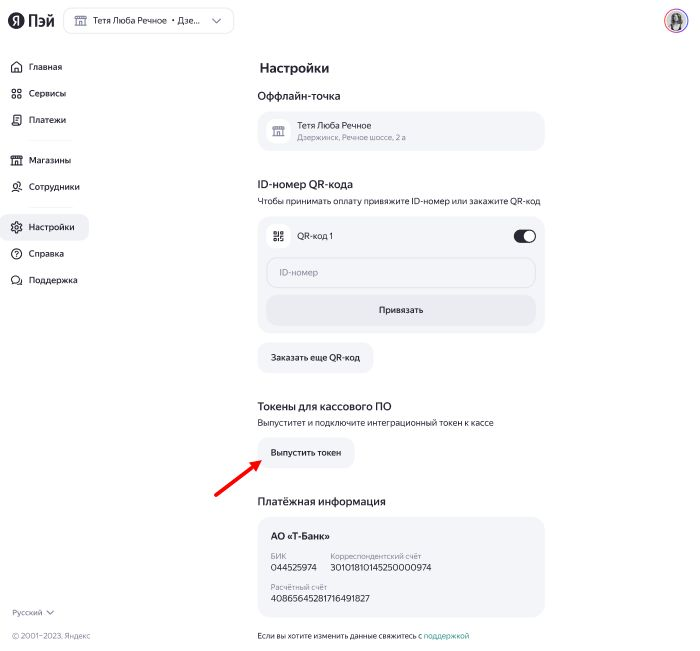Follow the поддержкой link
The image size is (700, 651).
(446, 636)
